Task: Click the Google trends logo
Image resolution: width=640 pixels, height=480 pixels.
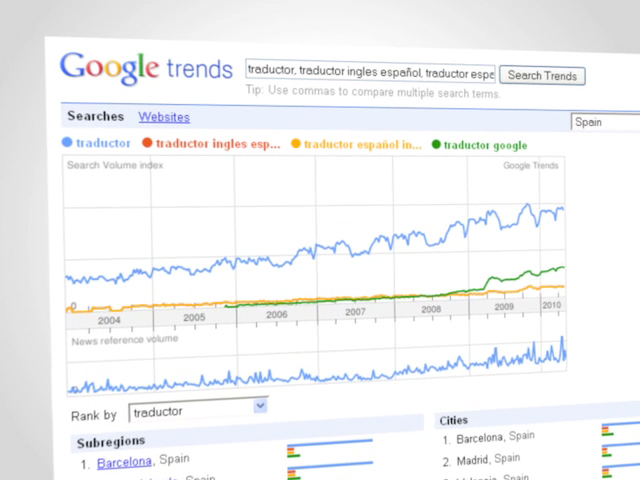Action: pyautogui.click(x=146, y=69)
